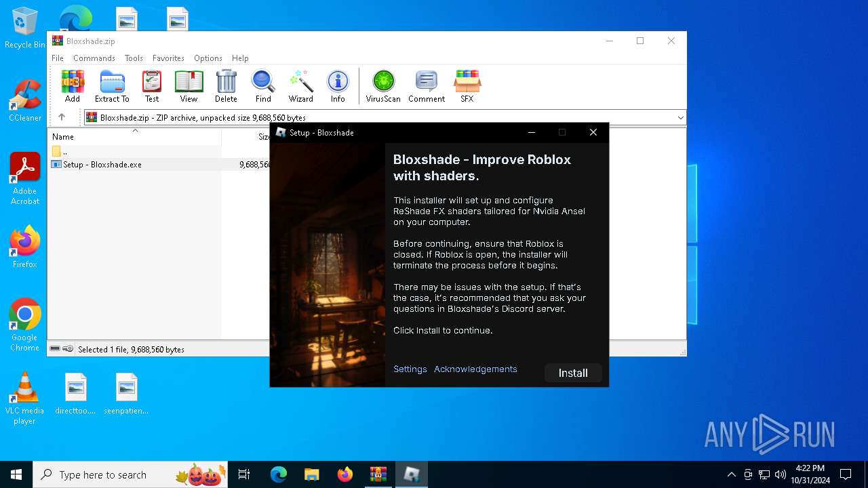
Task: Click the Delete toolbar icon
Action: coord(226,86)
